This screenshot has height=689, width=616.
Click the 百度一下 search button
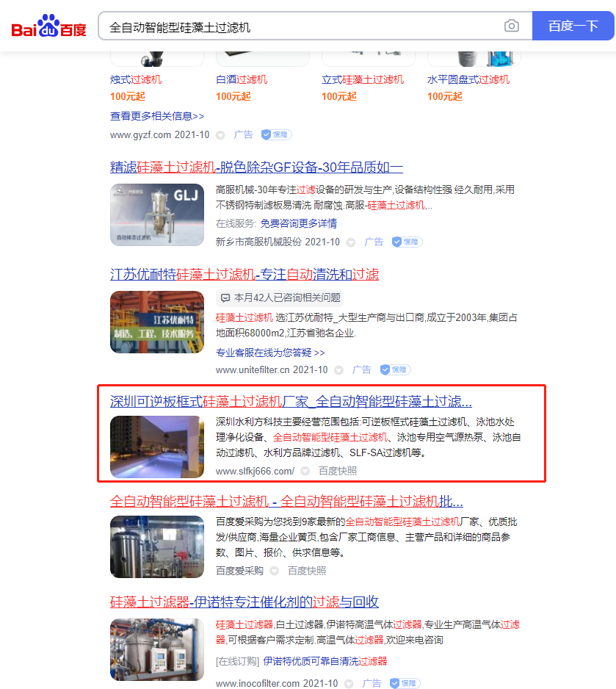pos(573,26)
